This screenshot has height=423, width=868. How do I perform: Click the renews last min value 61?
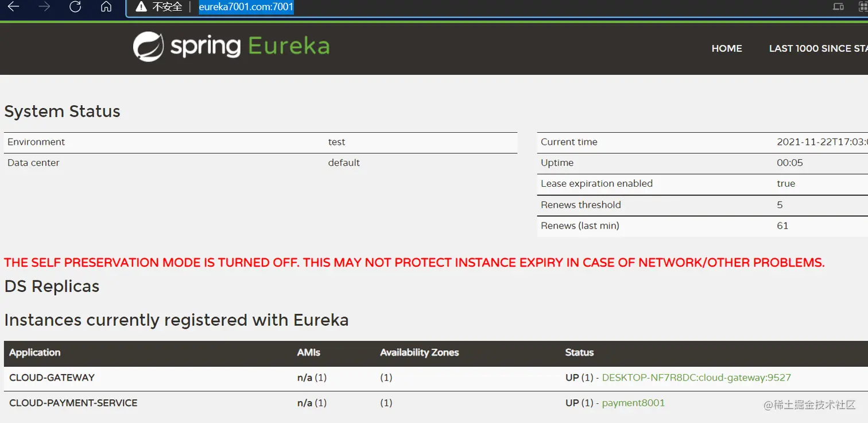(782, 226)
